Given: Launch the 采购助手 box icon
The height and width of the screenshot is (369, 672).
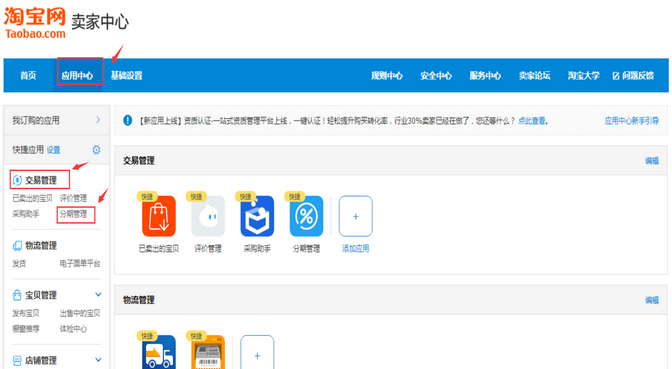Looking at the screenshot, I should (x=257, y=216).
